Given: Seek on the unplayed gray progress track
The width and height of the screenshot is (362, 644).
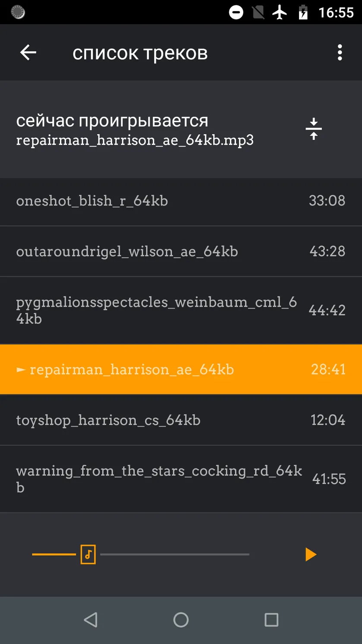Looking at the screenshot, I should tap(175, 554).
